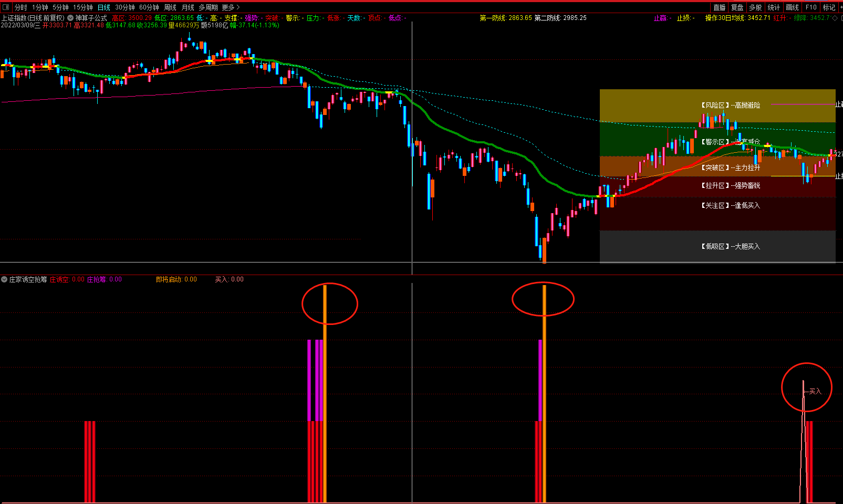
Task: Click the 上证指数(日线.前复权) title text
Action: [x=33, y=18]
